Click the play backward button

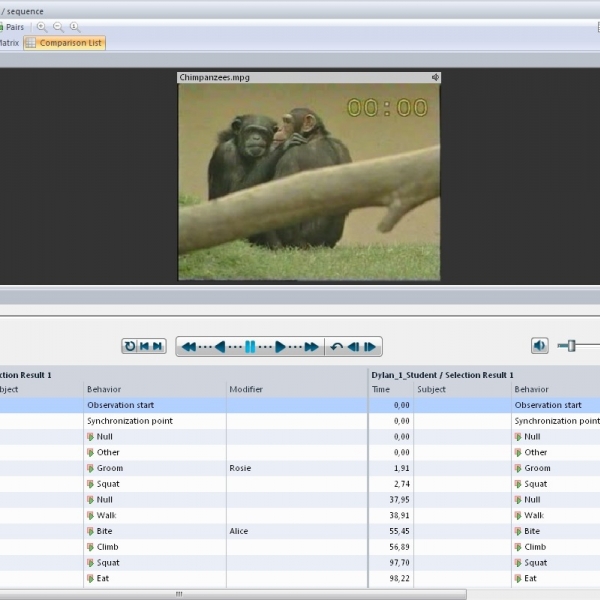pos(220,347)
